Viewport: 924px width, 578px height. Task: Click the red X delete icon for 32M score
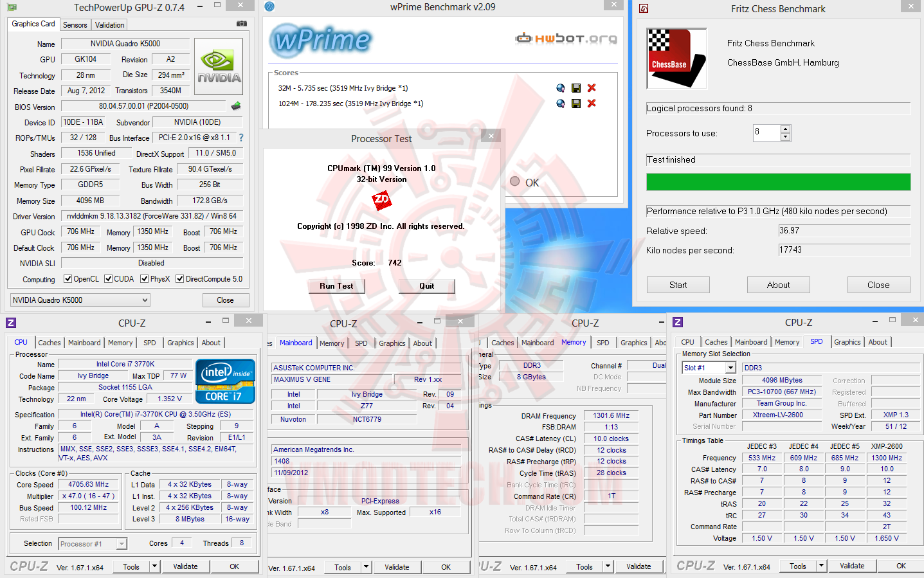coord(592,88)
